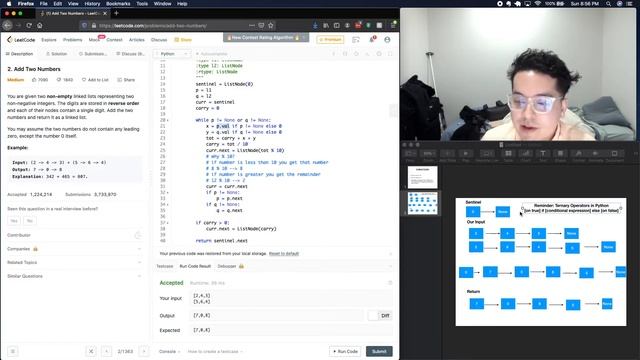Answer No to seen in interview question
640x360 pixels.
(x=29, y=221)
